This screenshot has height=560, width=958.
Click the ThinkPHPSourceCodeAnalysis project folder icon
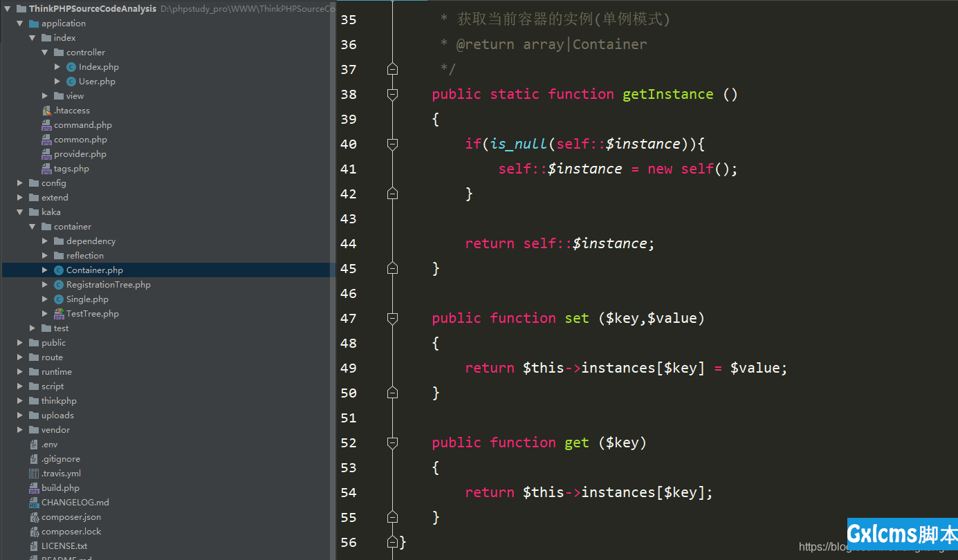click(x=21, y=9)
